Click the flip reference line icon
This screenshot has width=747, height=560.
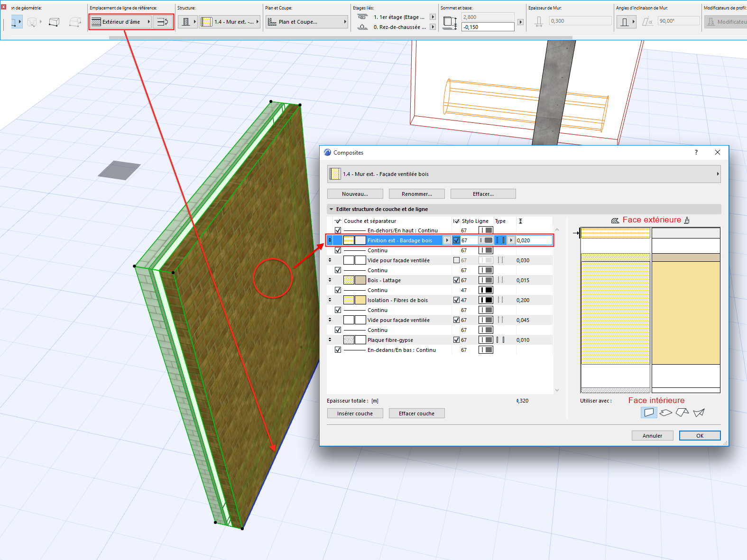(x=163, y=22)
